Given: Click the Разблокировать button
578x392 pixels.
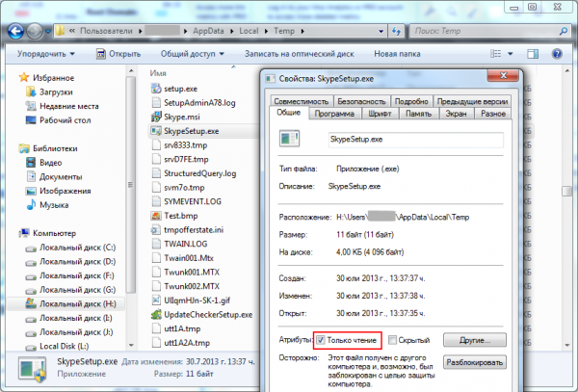Looking at the screenshot, I should click(x=474, y=362).
